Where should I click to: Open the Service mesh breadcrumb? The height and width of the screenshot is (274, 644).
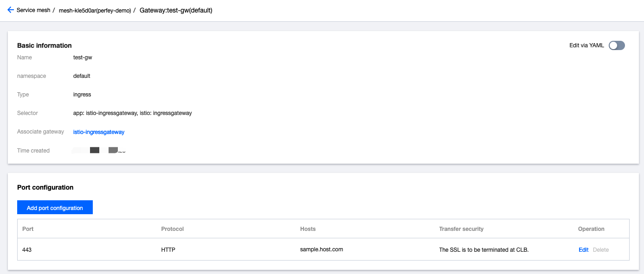click(33, 10)
